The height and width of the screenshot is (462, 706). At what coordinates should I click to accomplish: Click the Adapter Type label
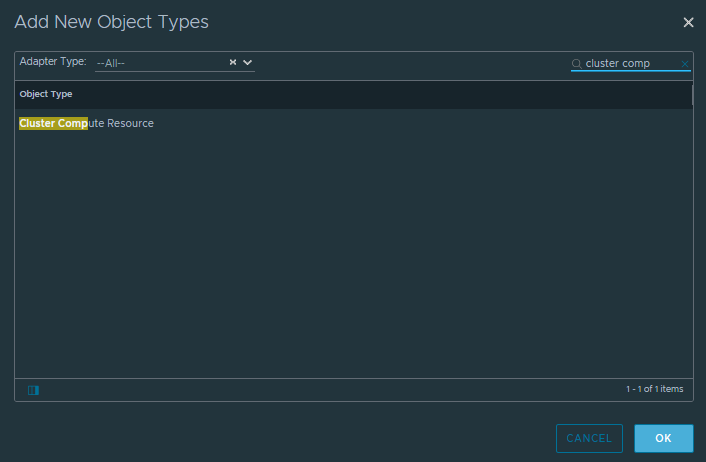point(53,62)
